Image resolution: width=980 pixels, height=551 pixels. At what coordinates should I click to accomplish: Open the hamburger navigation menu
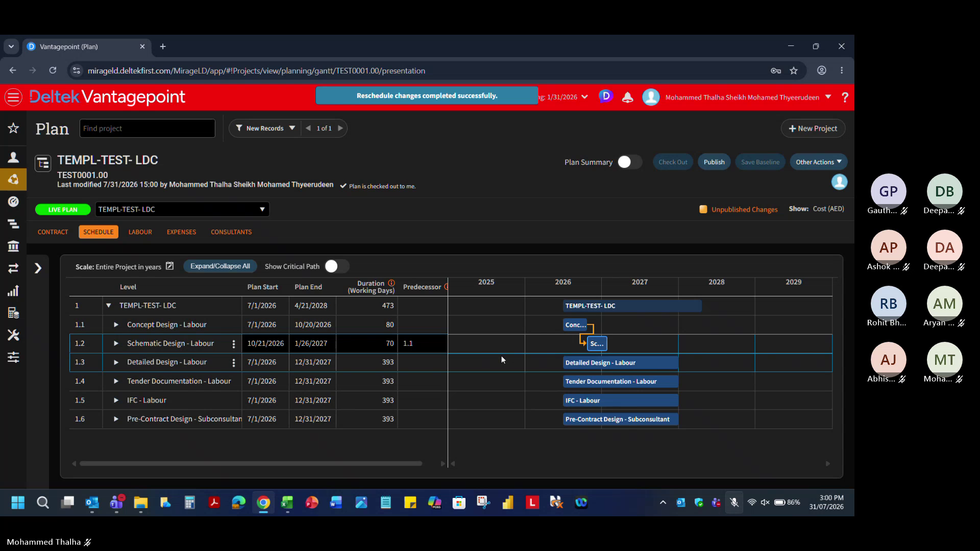pos(14,97)
